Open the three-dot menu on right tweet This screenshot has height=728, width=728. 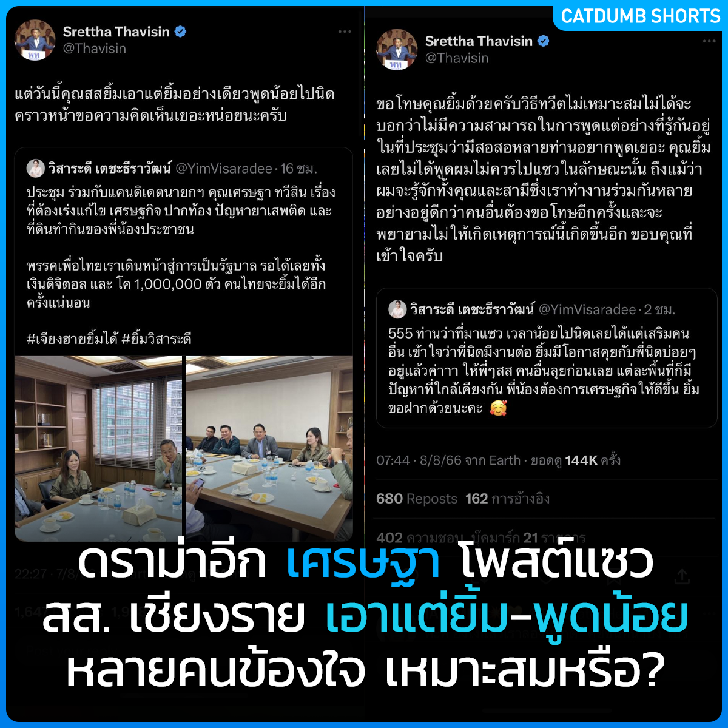tap(709, 41)
